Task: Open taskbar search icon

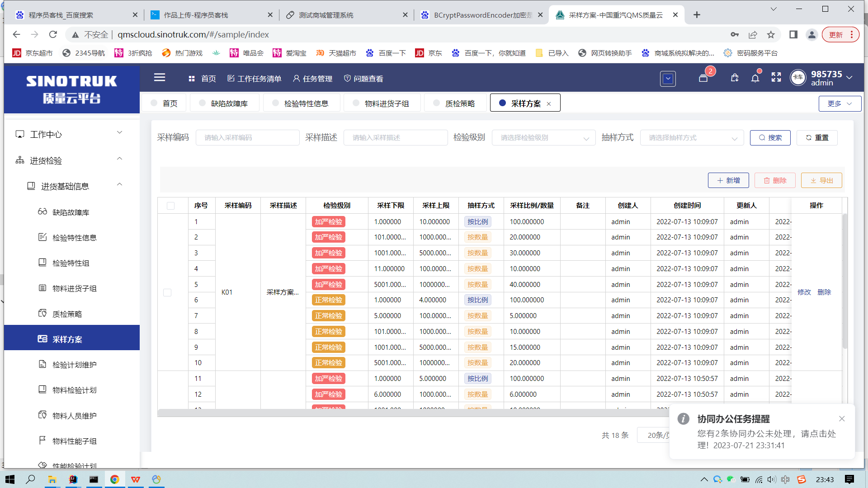Action: tap(30, 479)
